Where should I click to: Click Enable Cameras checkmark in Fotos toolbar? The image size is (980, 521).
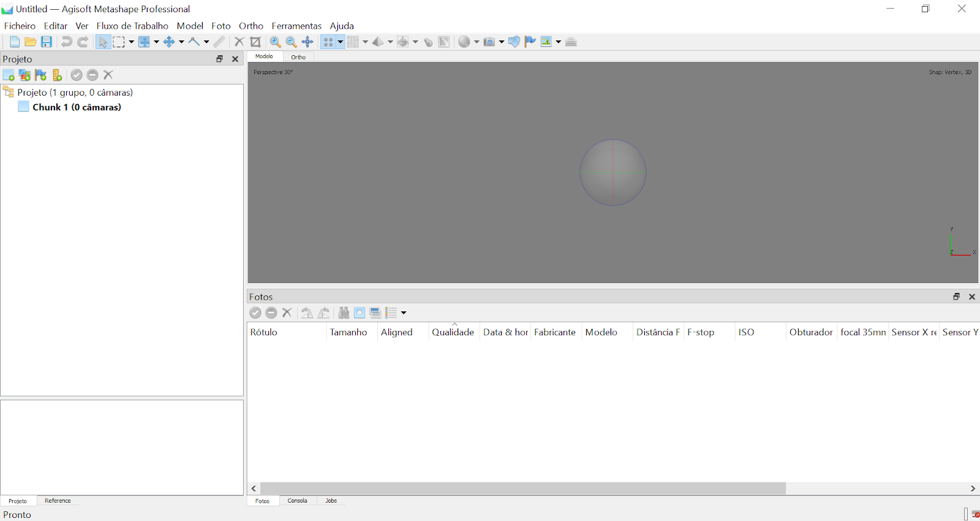255,313
